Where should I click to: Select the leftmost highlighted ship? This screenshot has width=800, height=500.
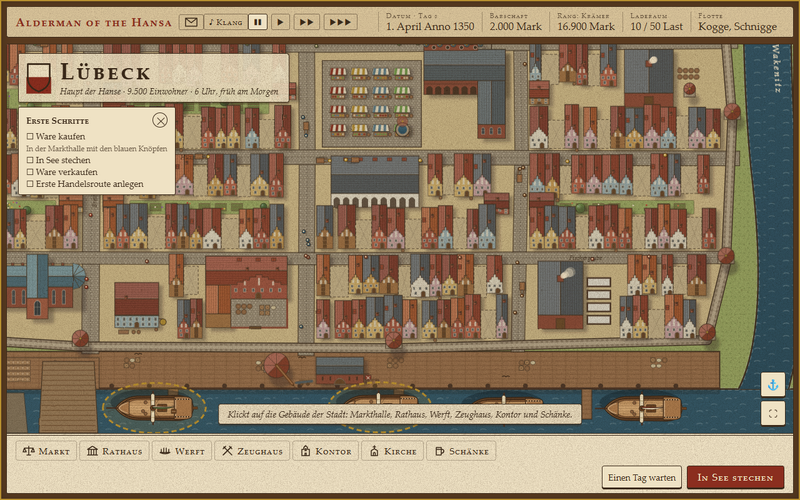point(154,407)
